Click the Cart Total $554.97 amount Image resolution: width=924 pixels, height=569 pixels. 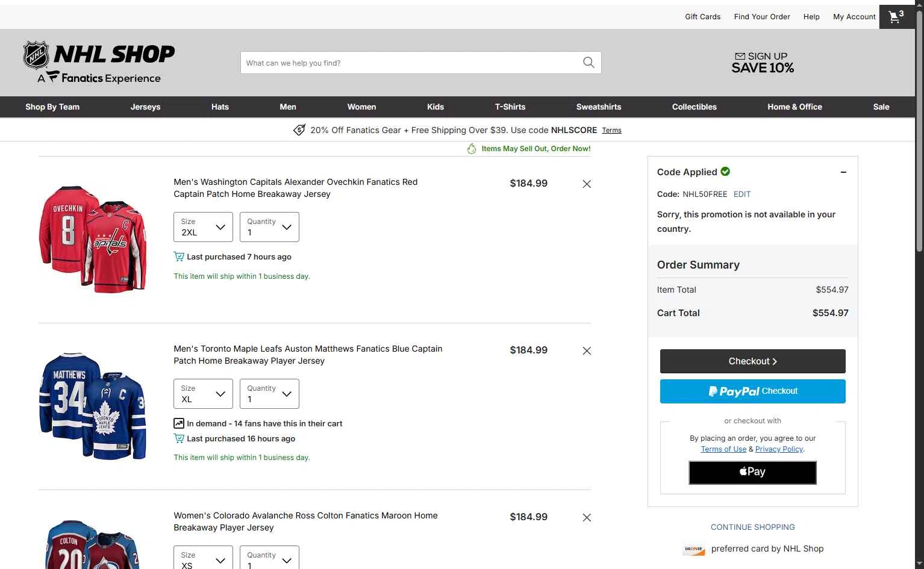(831, 313)
